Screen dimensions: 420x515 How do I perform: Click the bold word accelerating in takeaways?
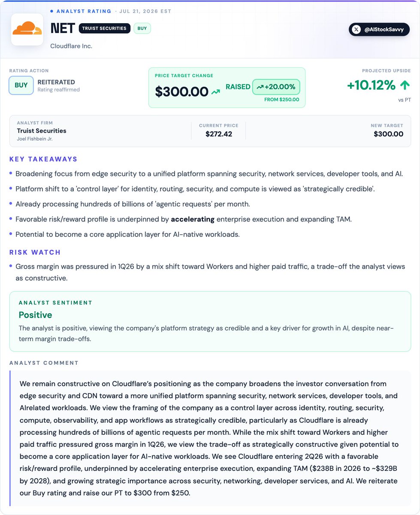(x=193, y=219)
